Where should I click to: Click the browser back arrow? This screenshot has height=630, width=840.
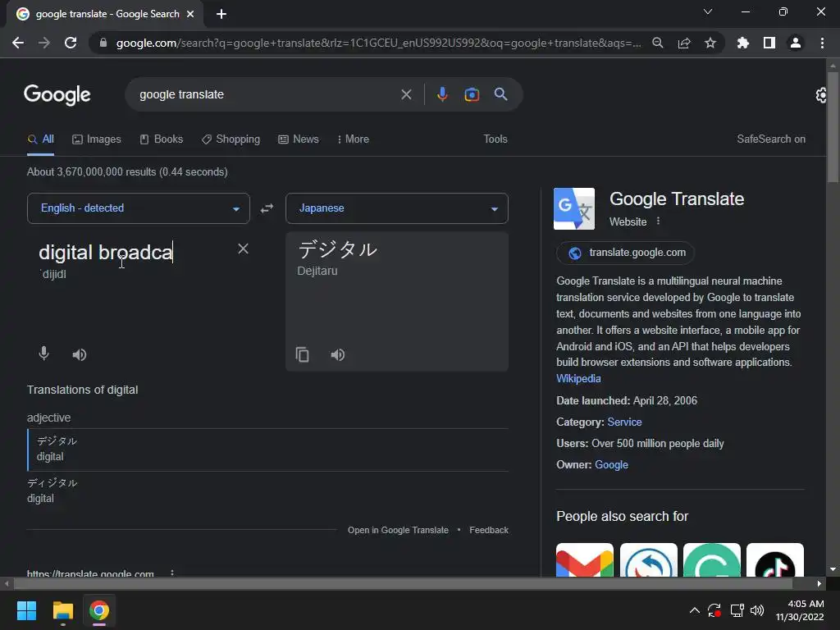(x=18, y=43)
